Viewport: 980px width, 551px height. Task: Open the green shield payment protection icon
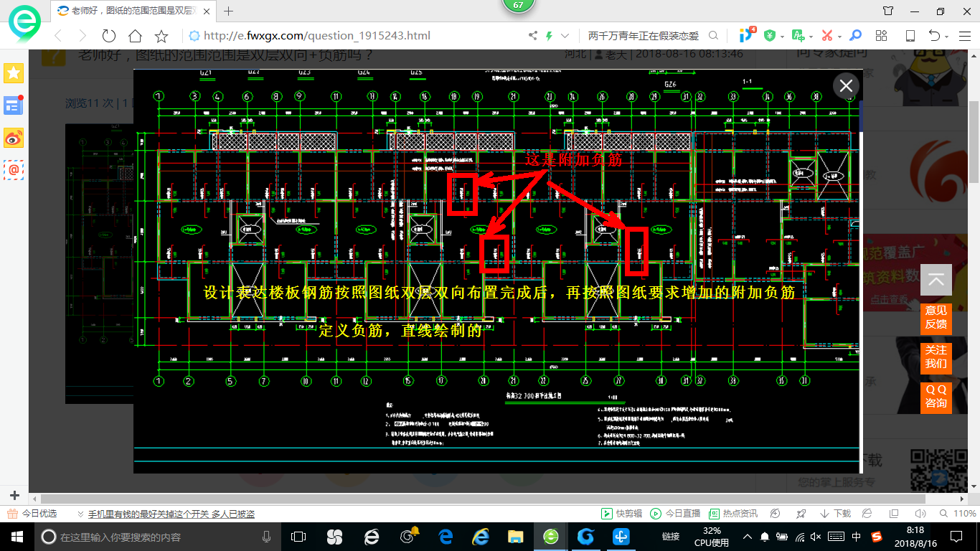tap(769, 36)
